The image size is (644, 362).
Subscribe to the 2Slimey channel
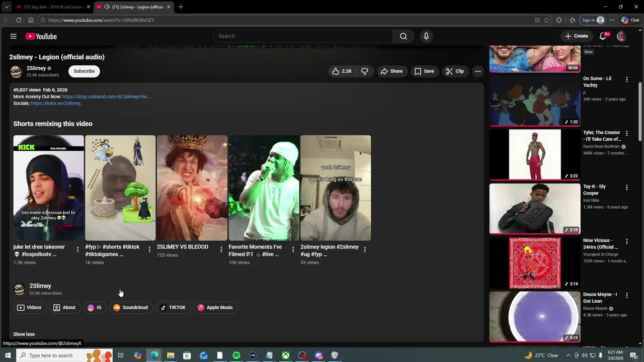click(84, 71)
